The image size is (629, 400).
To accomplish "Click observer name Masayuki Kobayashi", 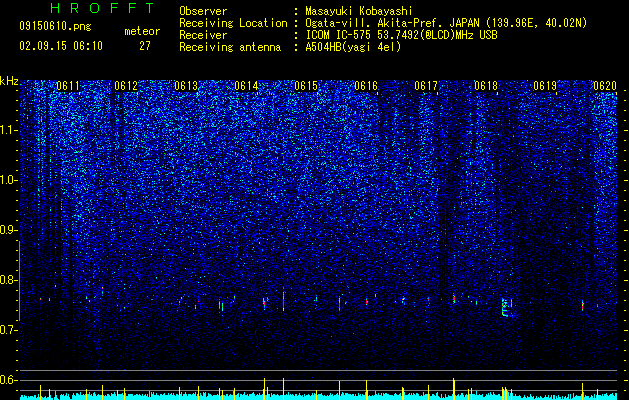I will [x=359, y=12].
